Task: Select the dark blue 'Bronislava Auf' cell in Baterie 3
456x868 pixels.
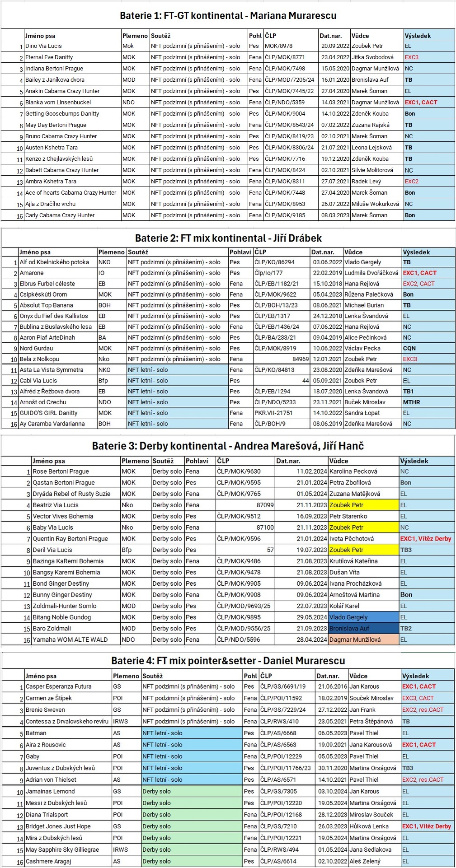Action: click(x=363, y=629)
